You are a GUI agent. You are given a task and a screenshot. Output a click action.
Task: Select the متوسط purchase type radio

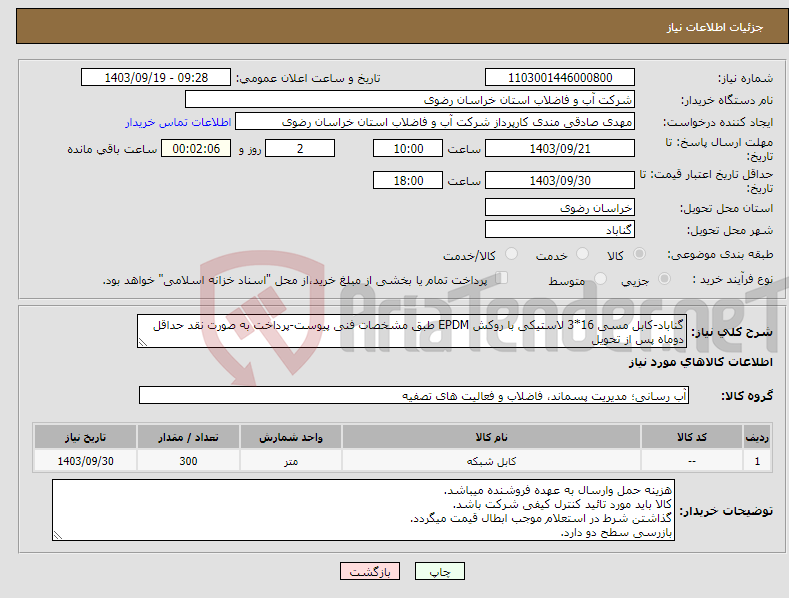point(600,278)
